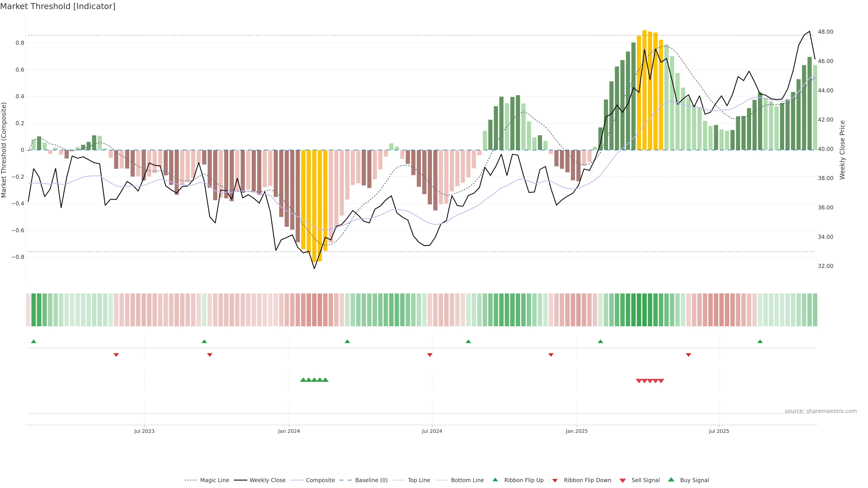Screen dimensions: 868x488
Task: Click the leftmost buy signal triangle cluster marker
Action: point(303,380)
